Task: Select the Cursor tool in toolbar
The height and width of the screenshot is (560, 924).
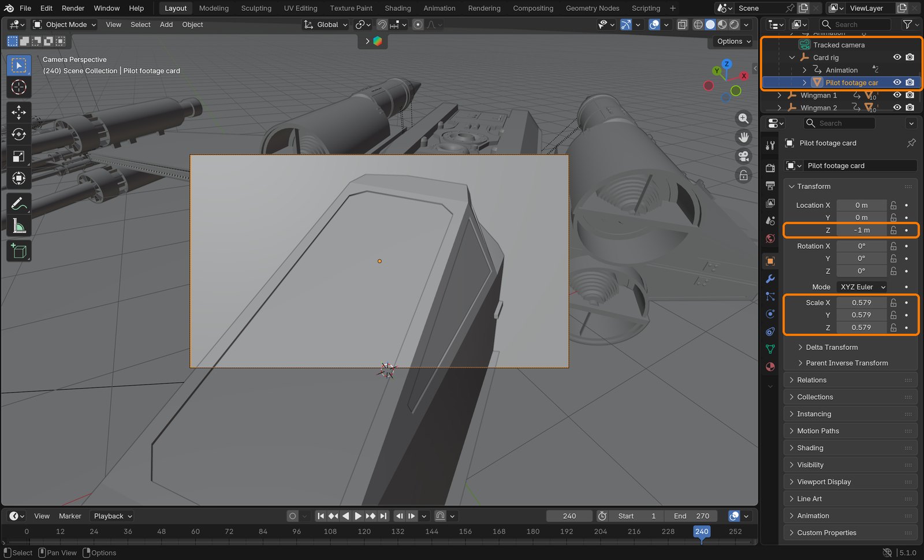Action: pos(18,87)
